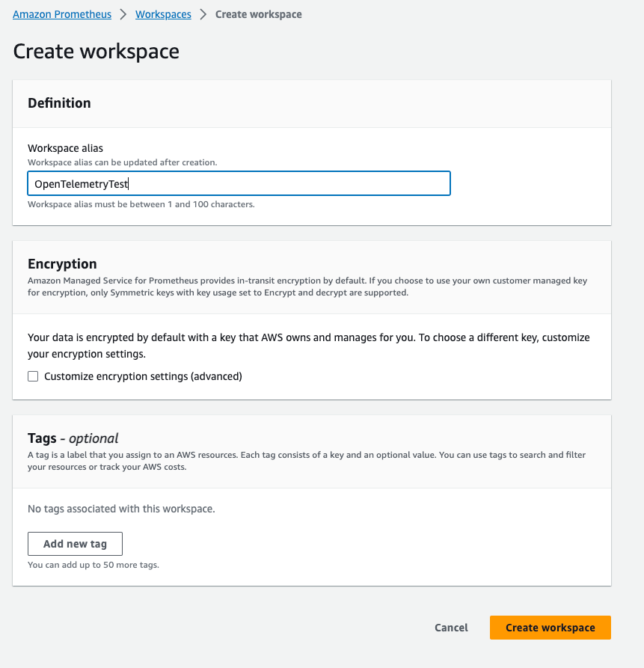
Task: Click the Definition section header
Action: click(x=59, y=103)
